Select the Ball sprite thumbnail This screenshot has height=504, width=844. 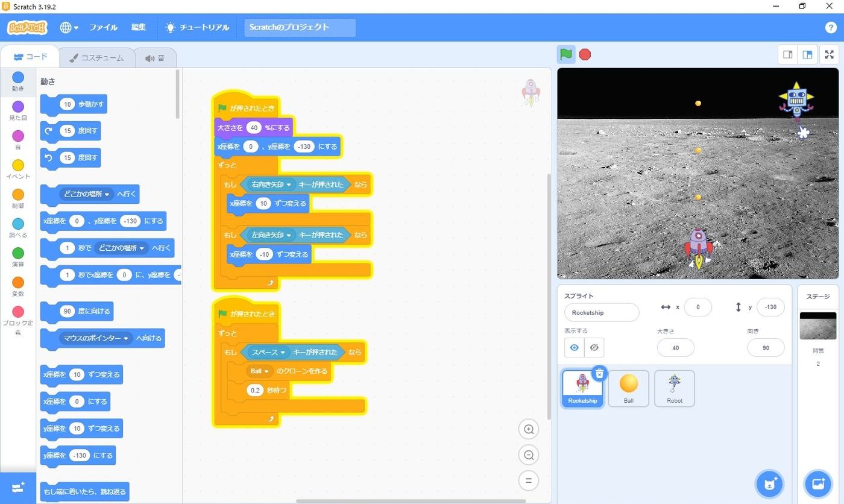(x=628, y=388)
